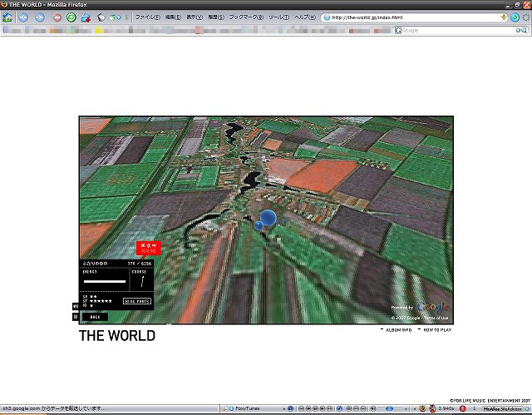Open the ブックマーク(B) menu
The width and height of the screenshot is (532, 415).
pos(246,17)
